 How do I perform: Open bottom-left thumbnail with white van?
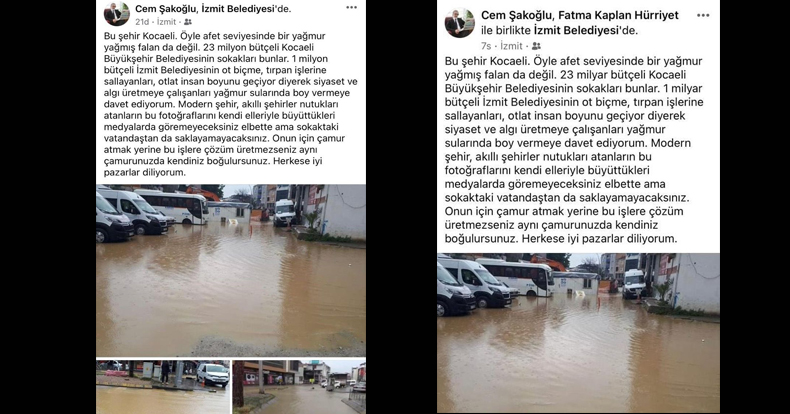pyautogui.click(x=163, y=387)
